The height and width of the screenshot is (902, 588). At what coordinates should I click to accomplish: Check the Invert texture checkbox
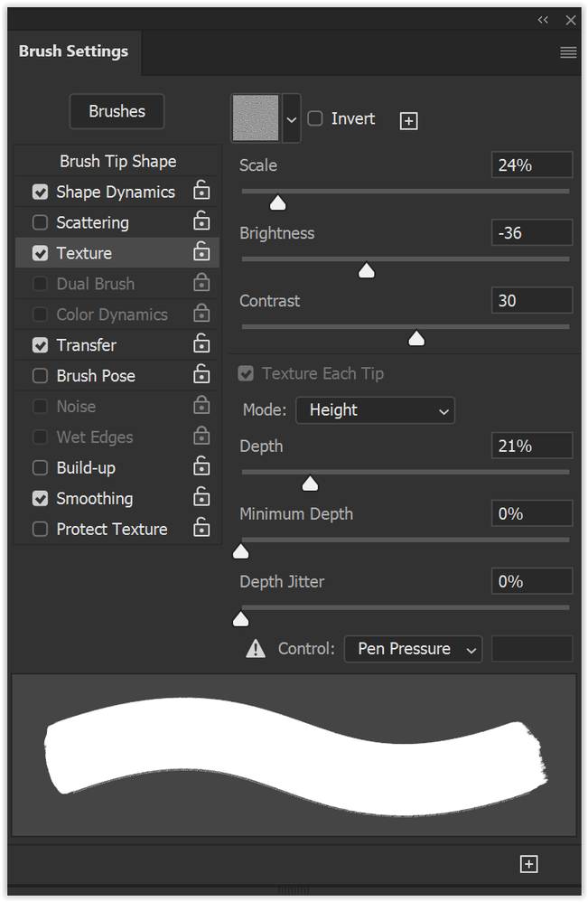pos(315,118)
